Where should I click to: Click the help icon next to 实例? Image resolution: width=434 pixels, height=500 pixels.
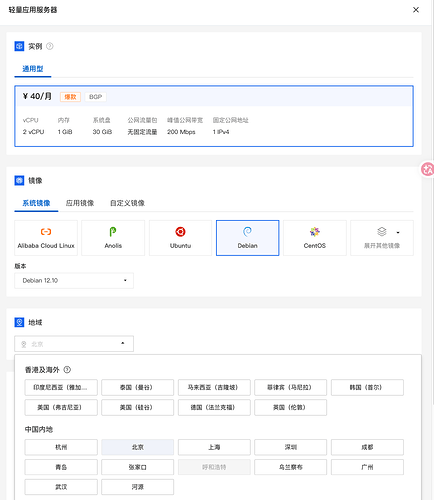(50, 46)
